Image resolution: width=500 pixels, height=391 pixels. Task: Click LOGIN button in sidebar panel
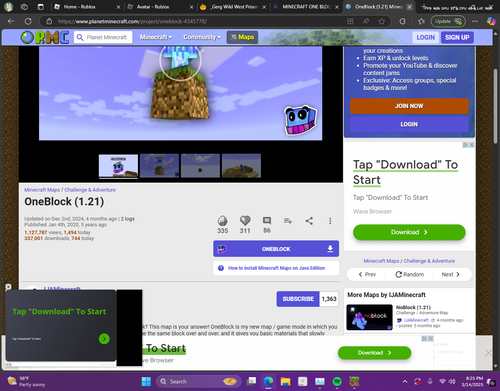409,124
